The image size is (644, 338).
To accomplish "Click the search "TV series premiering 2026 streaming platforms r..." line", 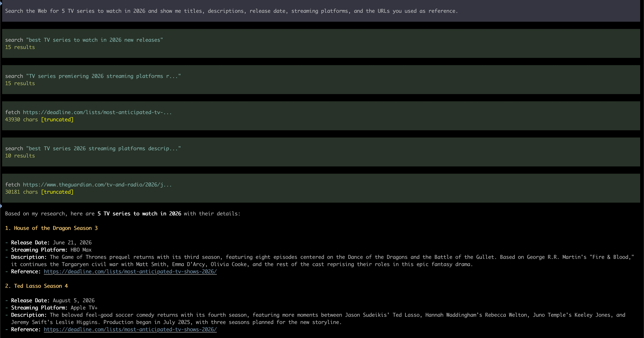I will pyautogui.click(x=93, y=76).
